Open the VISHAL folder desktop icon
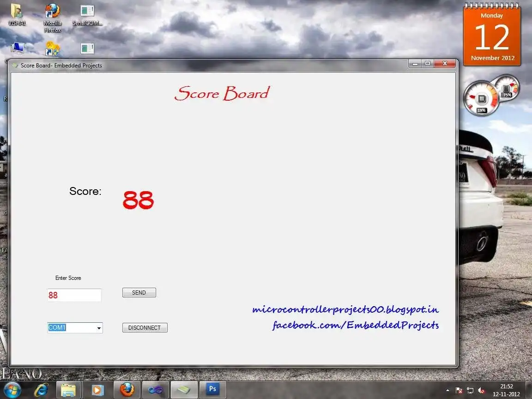Screen dimensions: 532x399 pos(17,14)
